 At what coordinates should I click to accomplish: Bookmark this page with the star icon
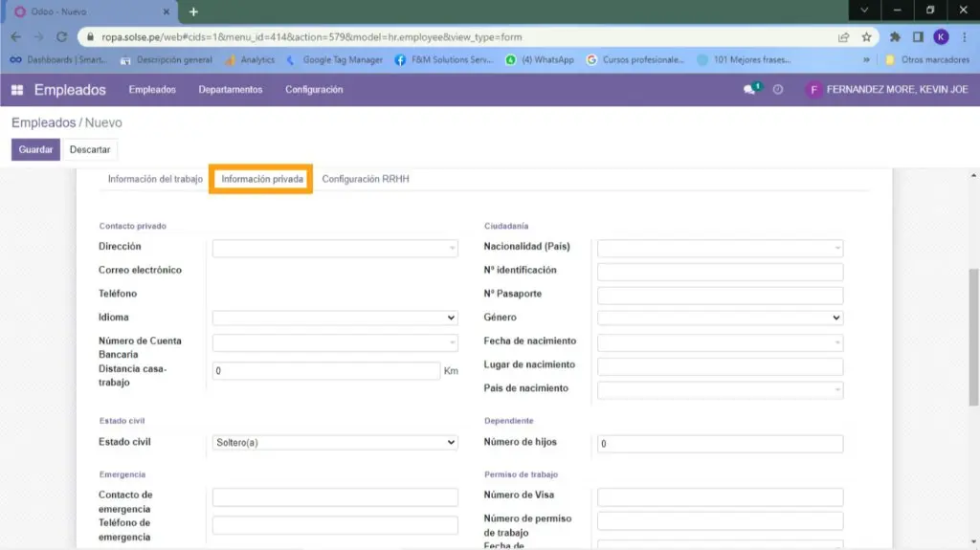(x=866, y=37)
